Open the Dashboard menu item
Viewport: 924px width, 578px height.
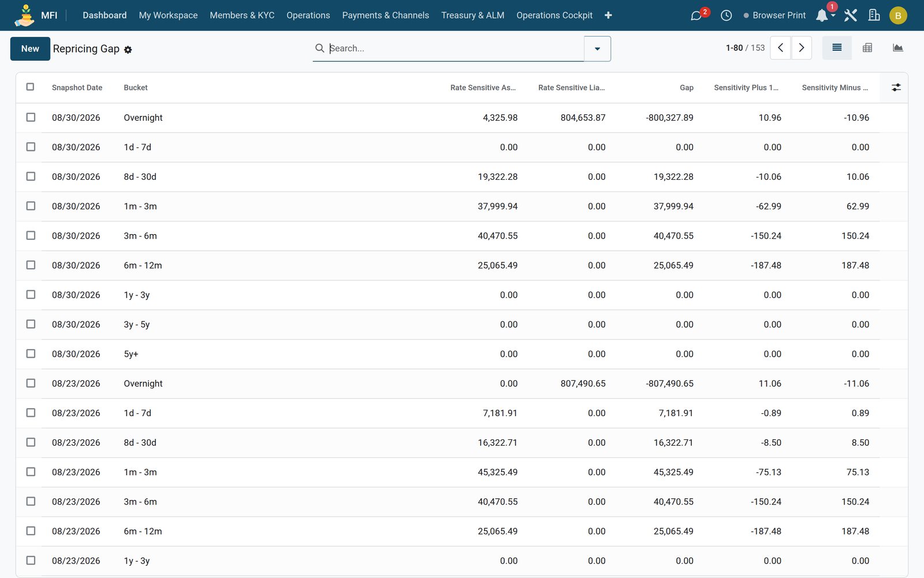[x=105, y=15]
